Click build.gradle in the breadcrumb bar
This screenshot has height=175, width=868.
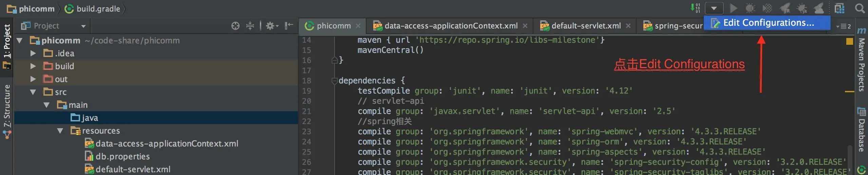[98, 9]
